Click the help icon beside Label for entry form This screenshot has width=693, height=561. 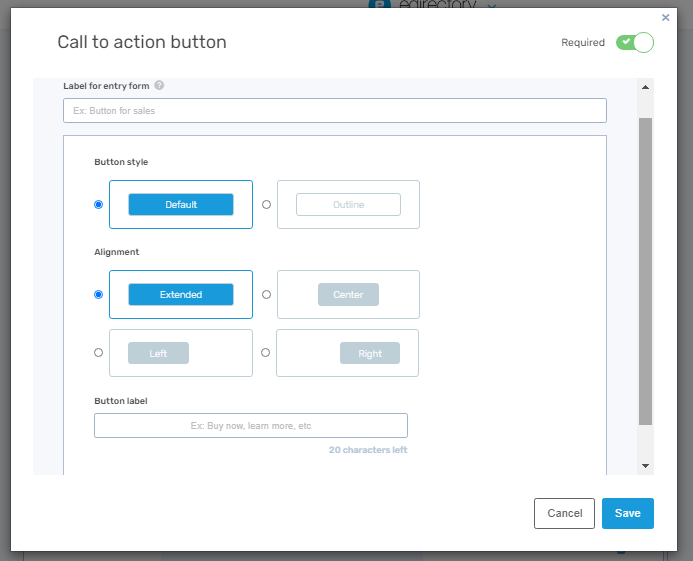[160, 86]
